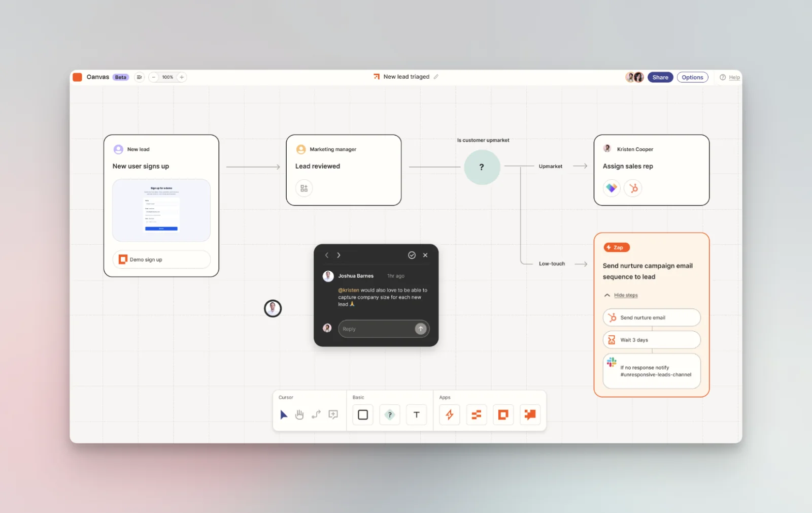Click the Marketing manager avatar icon
Image resolution: width=812 pixels, height=513 pixels.
click(x=301, y=149)
